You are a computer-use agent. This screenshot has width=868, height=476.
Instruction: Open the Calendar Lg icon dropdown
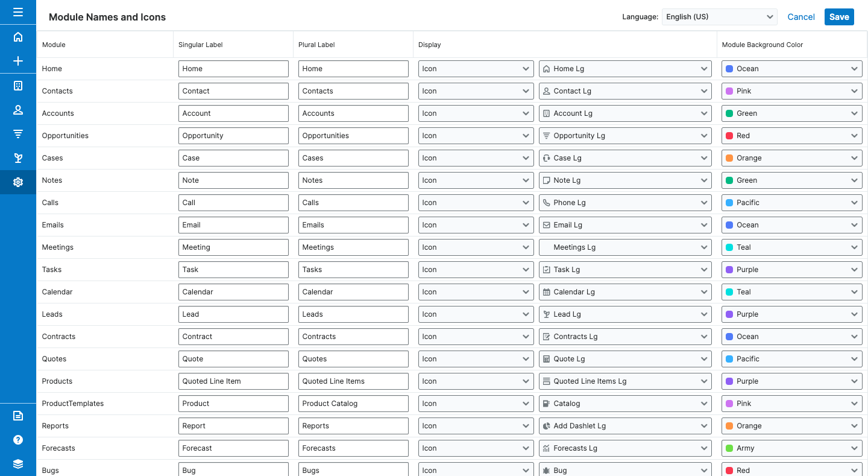[626, 292]
